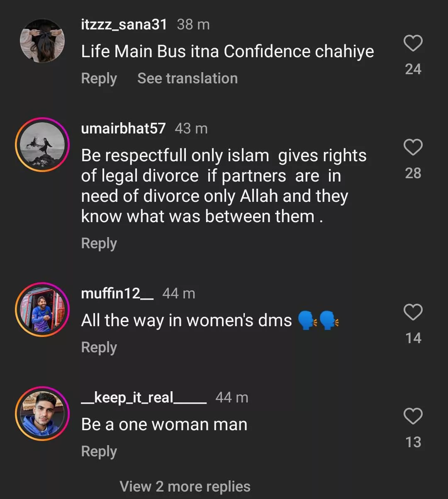This screenshot has width=448, height=499.
Task: Open muffin12__'s story avatar
Action: point(42,309)
